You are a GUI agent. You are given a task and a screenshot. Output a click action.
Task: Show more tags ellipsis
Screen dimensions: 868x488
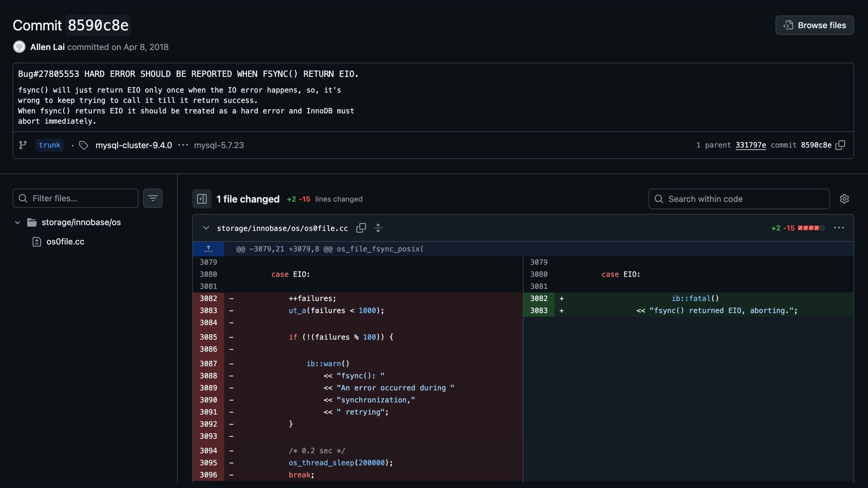[x=183, y=145]
